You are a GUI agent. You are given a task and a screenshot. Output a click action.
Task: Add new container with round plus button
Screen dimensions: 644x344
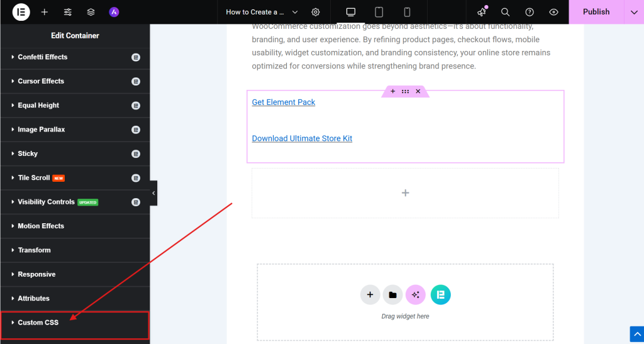[370, 295]
